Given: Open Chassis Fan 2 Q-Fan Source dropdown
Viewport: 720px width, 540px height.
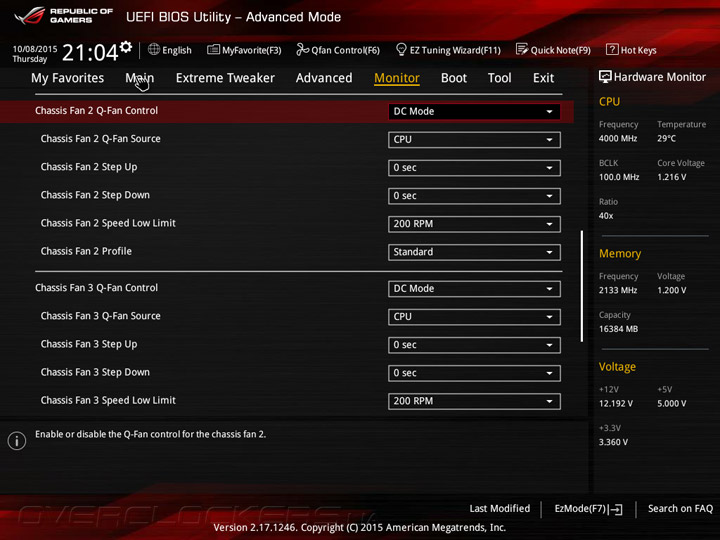Looking at the screenshot, I should coord(474,140).
